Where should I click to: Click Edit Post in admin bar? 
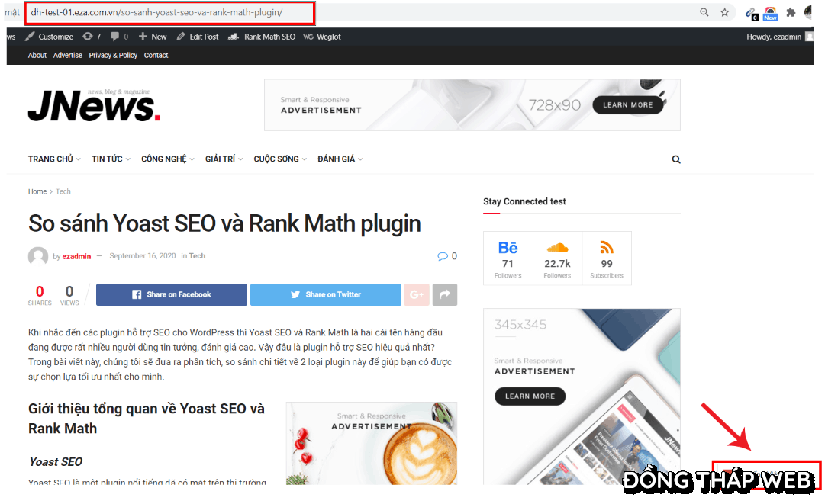pos(198,37)
